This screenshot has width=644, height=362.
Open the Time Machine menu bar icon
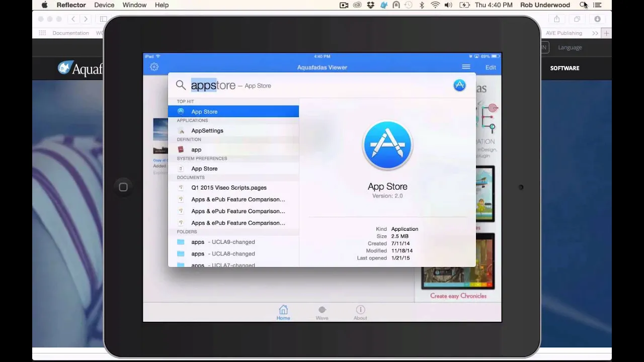(x=409, y=5)
